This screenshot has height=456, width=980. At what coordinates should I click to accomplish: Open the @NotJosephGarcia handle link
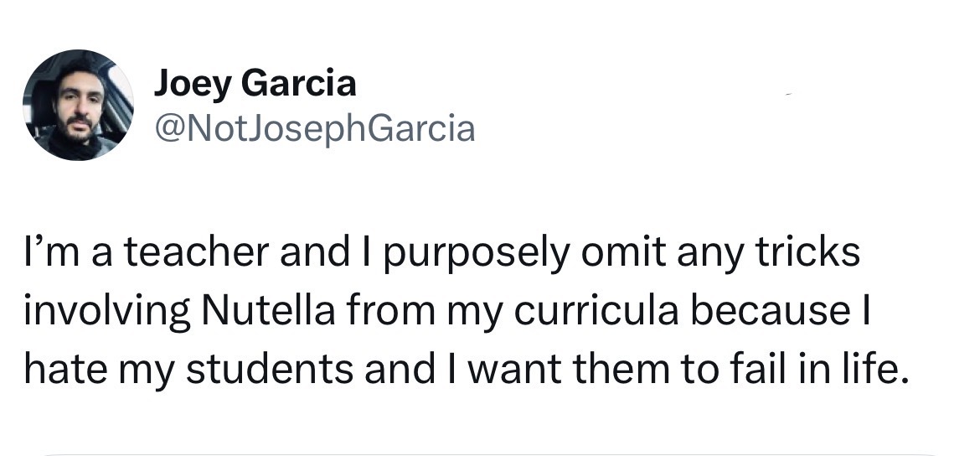[313, 128]
